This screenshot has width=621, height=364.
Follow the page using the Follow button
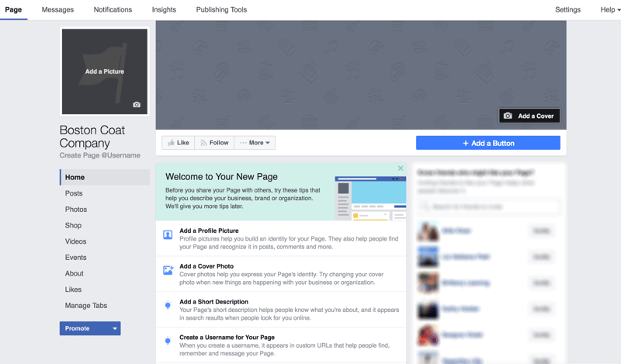tap(214, 143)
